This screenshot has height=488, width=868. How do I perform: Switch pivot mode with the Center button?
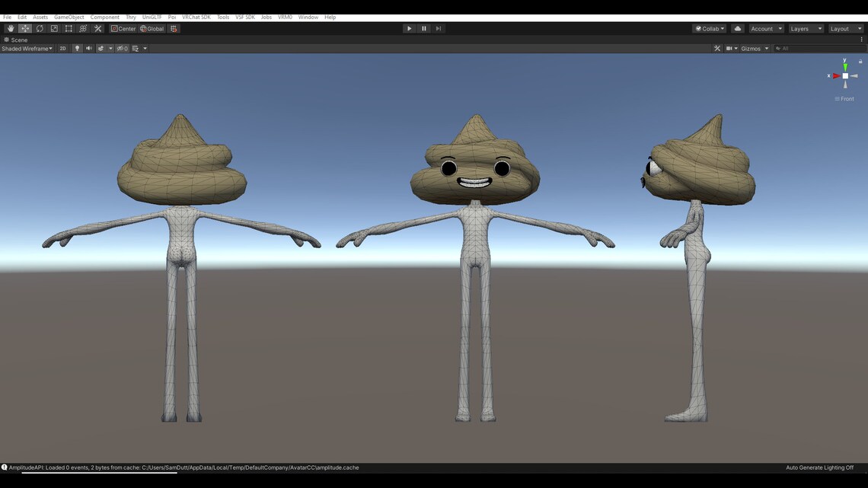pos(123,28)
